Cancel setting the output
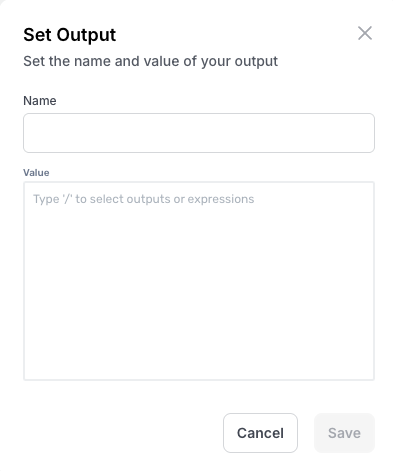 [x=260, y=433]
